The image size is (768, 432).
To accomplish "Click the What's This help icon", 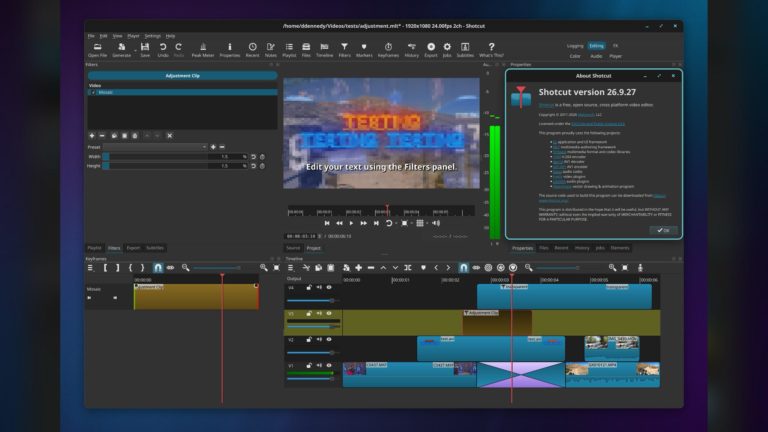I will [491, 49].
